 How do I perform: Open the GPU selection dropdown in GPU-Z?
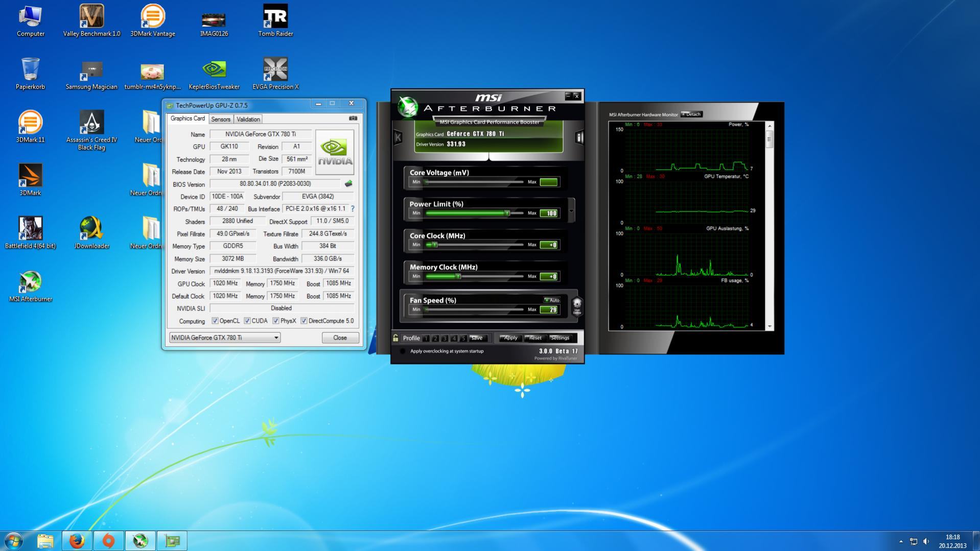coord(225,338)
